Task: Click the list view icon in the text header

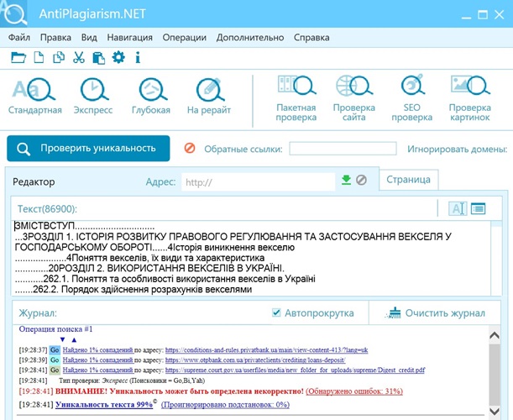Action: click(x=478, y=208)
